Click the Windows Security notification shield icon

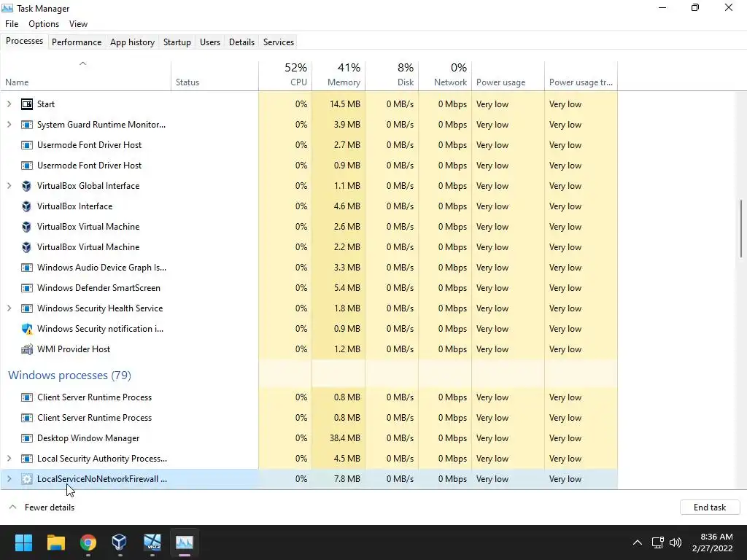pos(27,329)
